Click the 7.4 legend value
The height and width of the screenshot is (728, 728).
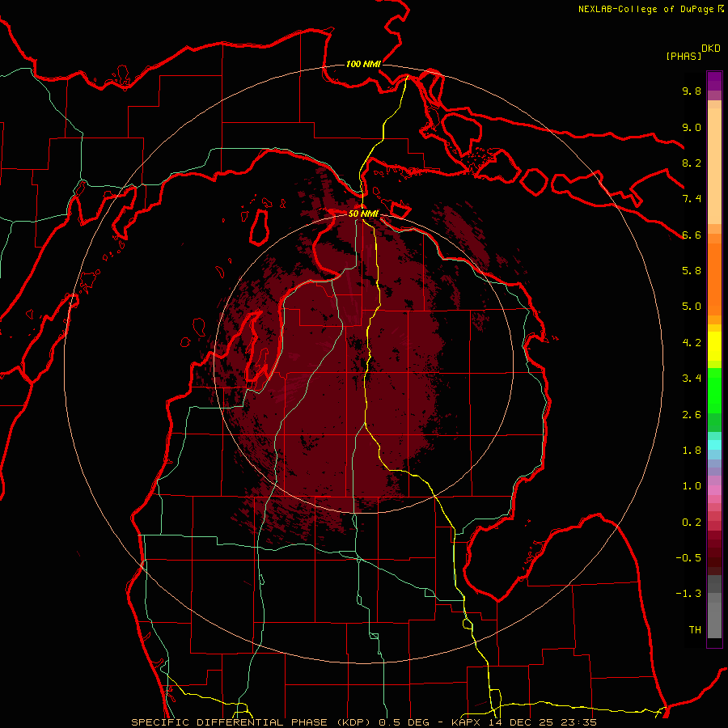coord(692,199)
